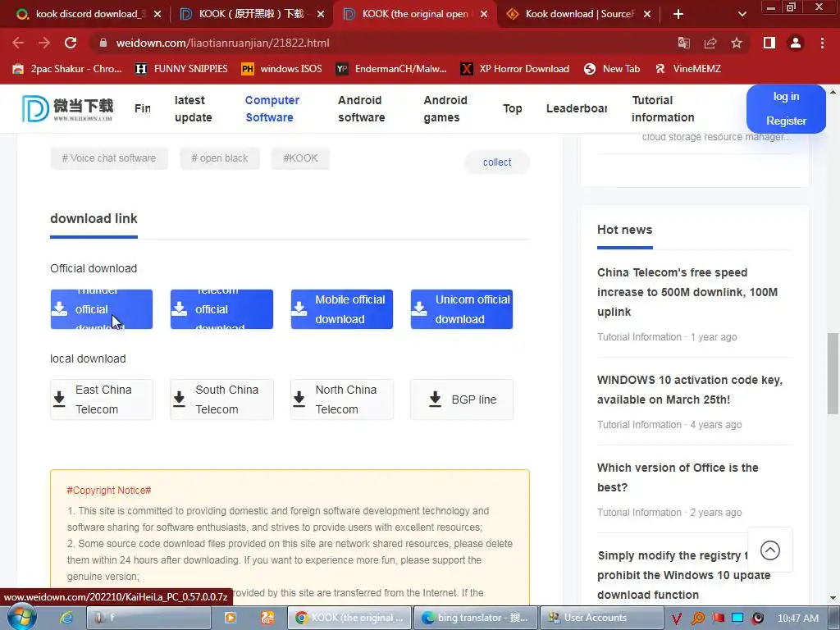Click the log in button
Viewport: 840px width, 630px height.
(786, 97)
